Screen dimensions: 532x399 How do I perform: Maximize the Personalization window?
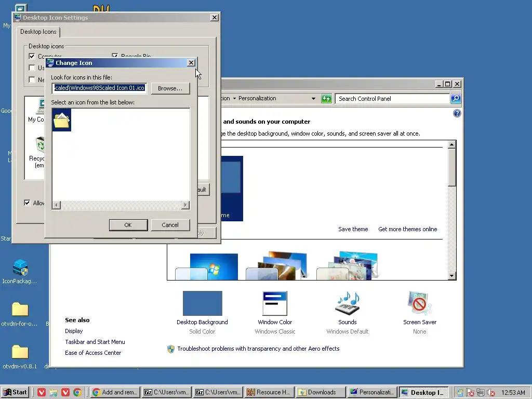click(x=447, y=84)
